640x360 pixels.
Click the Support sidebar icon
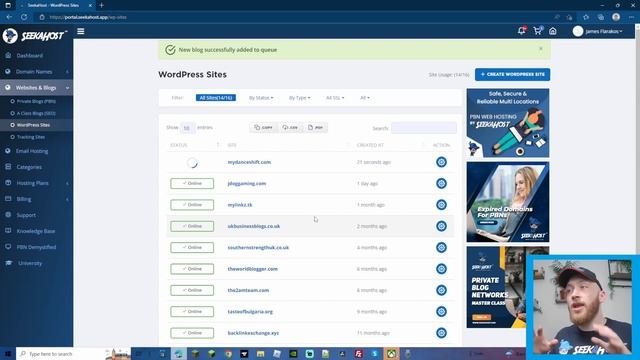[x=8, y=215]
